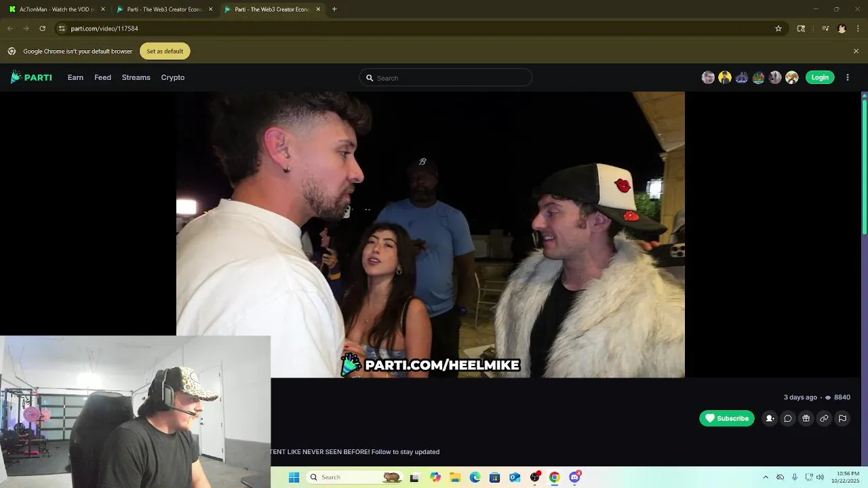The image size is (868, 488).
Task: Focus the Parti search field
Action: (x=446, y=78)
